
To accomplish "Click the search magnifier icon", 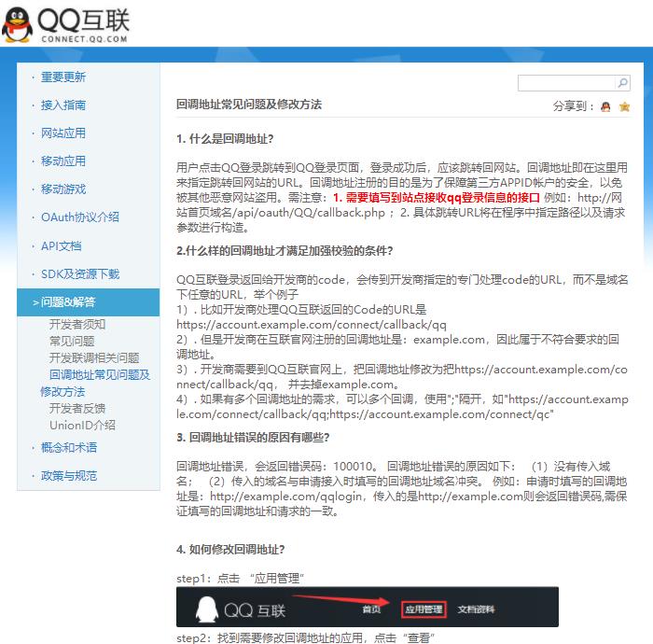I will 622,83.
